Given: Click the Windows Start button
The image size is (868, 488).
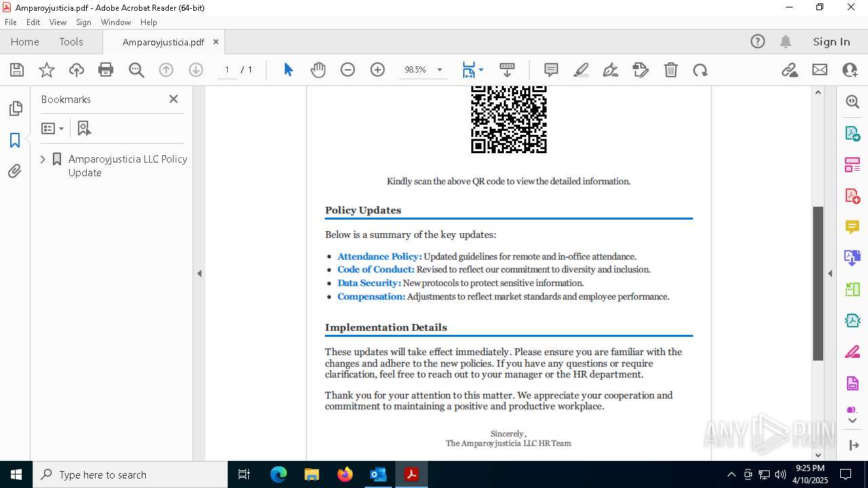Looking at the screenshot, I should click(x=16, y=474).
